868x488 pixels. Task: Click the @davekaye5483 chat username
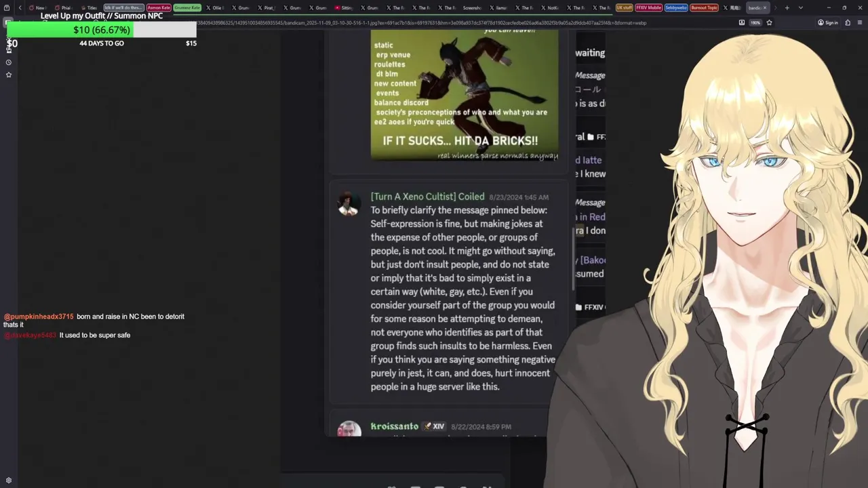(x=30, y=335)
